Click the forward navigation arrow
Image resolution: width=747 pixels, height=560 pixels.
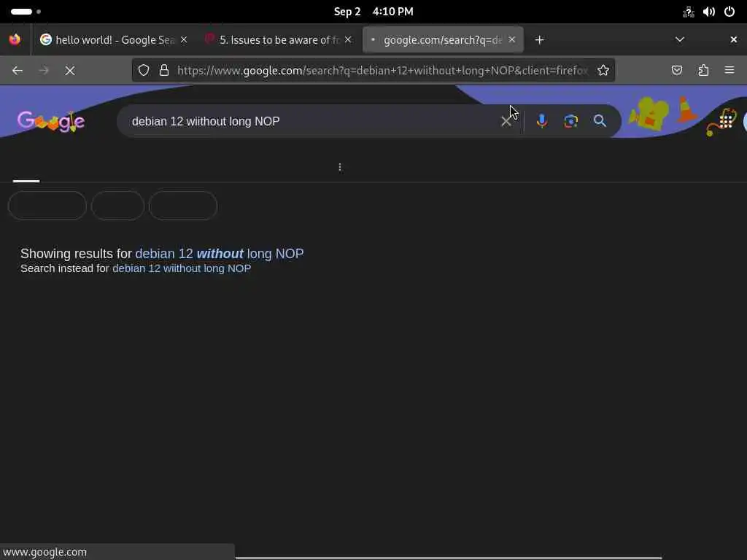44,71
